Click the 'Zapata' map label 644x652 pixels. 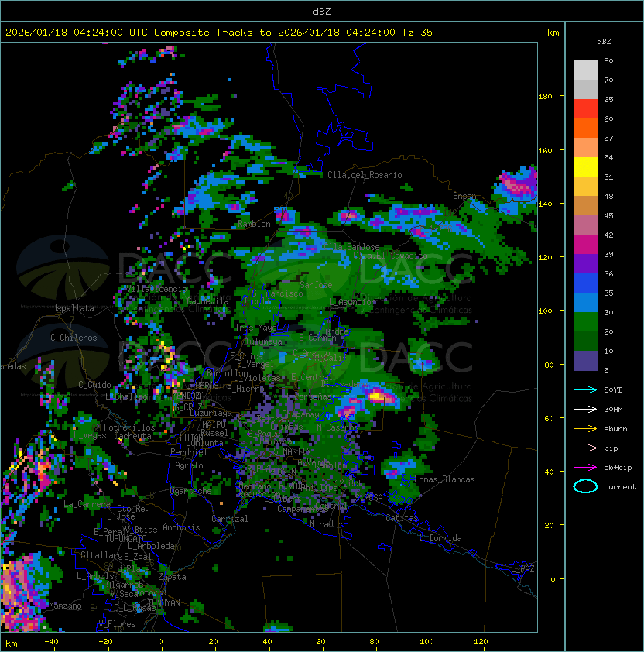pyautogui.click(x=172, y=577)
